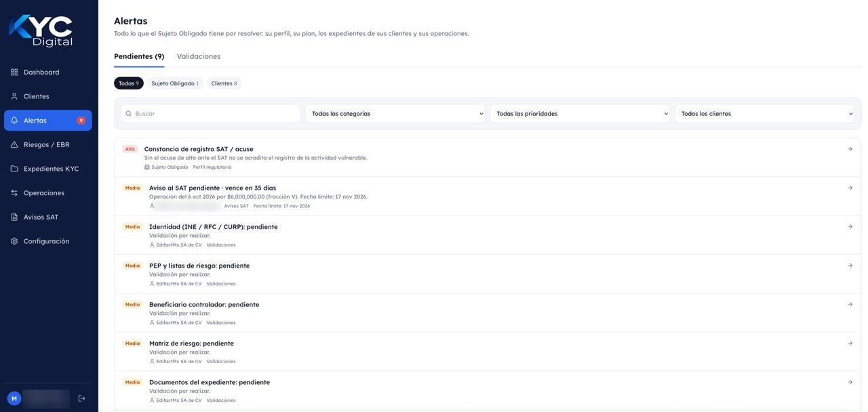
Task: Expand the Todas las categorías dropdown
Action: 395,114
